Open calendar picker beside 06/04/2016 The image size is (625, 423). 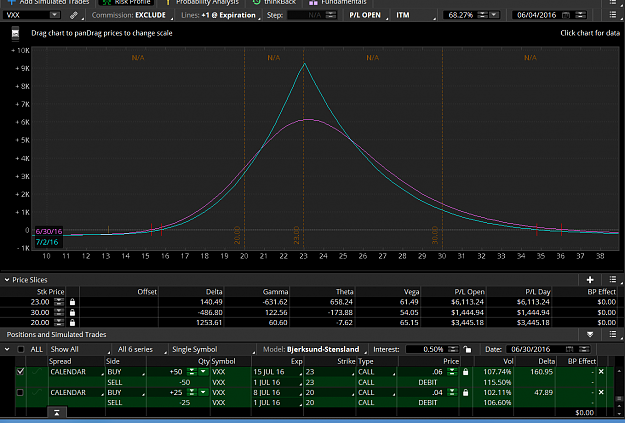tap(566, 15)
